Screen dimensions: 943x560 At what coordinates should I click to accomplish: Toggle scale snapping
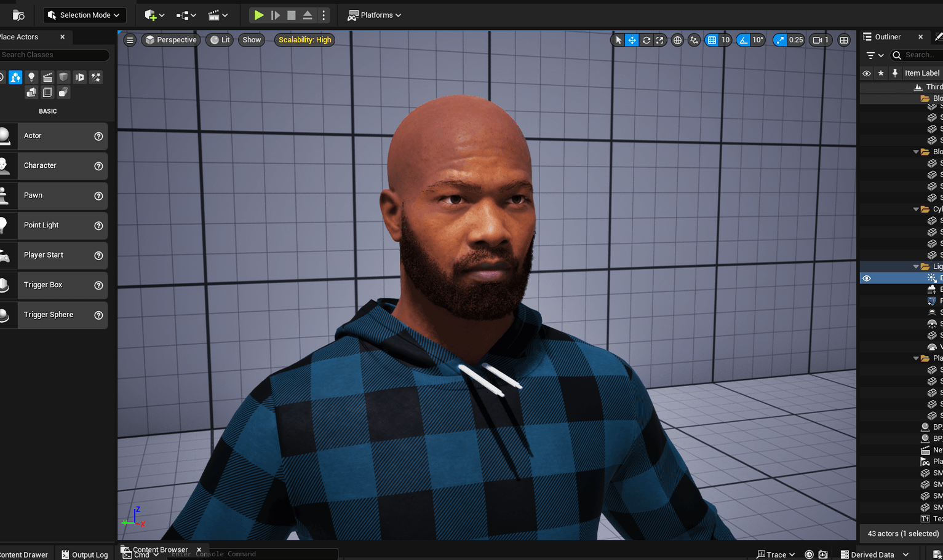[x=780, y=40]
